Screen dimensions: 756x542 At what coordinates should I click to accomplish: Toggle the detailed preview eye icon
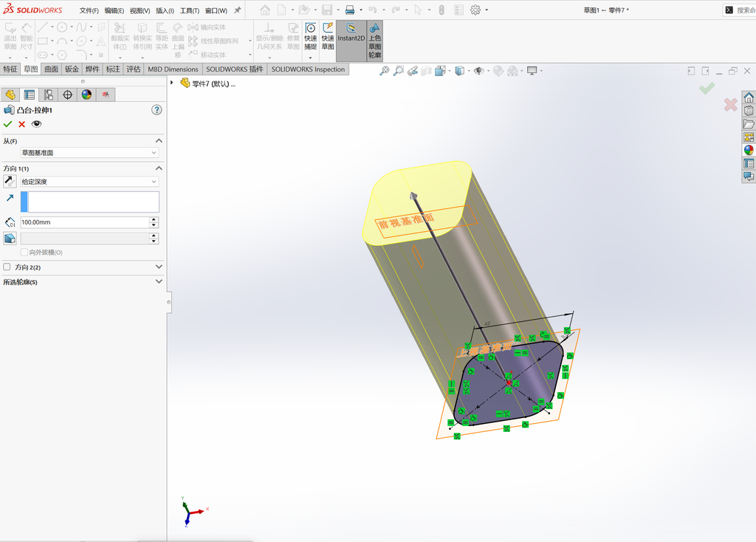[36, 124]
